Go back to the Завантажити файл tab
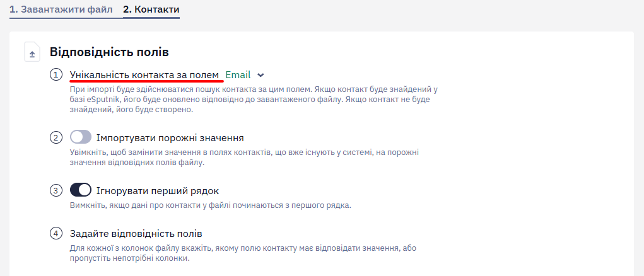 (61, 9)
